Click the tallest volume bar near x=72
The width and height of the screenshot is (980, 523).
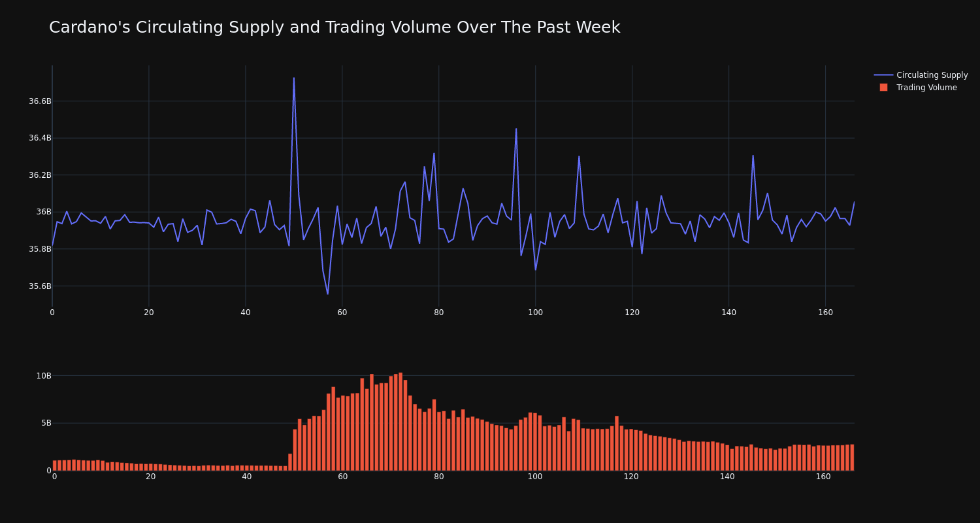pos(400,422)
